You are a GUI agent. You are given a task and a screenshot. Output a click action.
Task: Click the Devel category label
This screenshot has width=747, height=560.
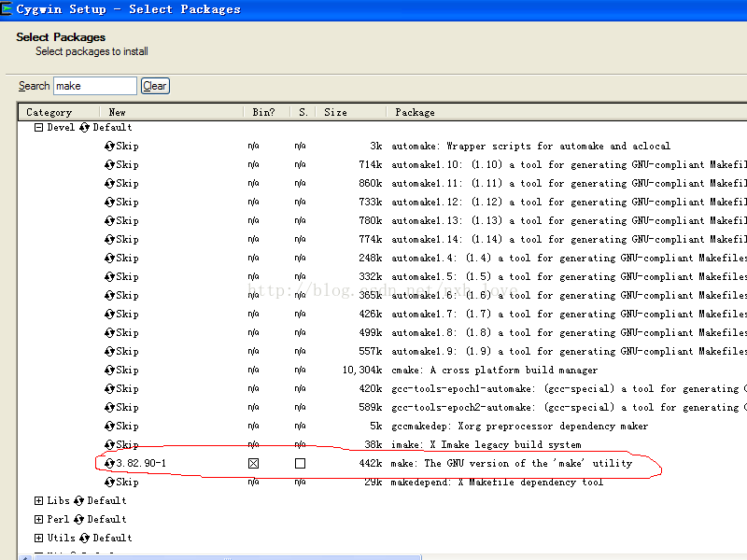(61, 128)
